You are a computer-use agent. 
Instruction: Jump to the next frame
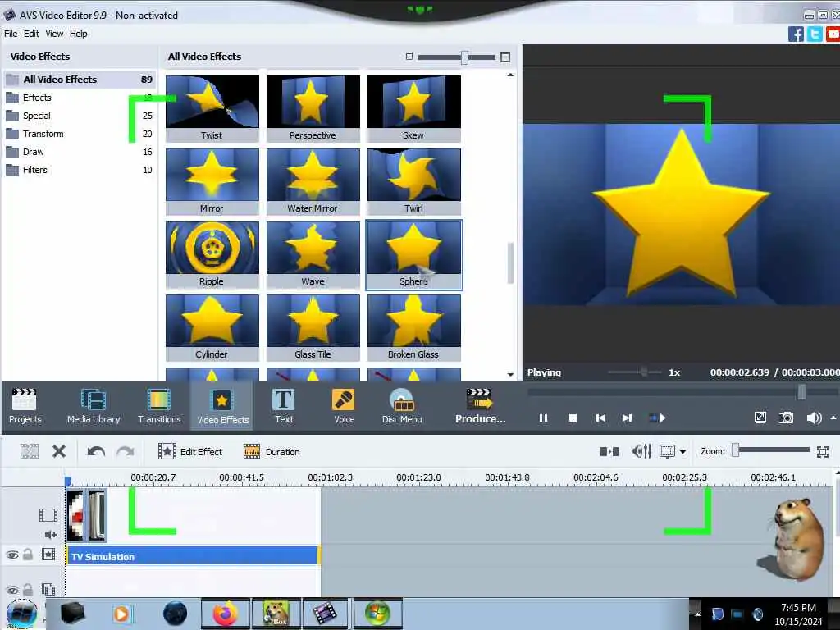[x=627, y=418]
